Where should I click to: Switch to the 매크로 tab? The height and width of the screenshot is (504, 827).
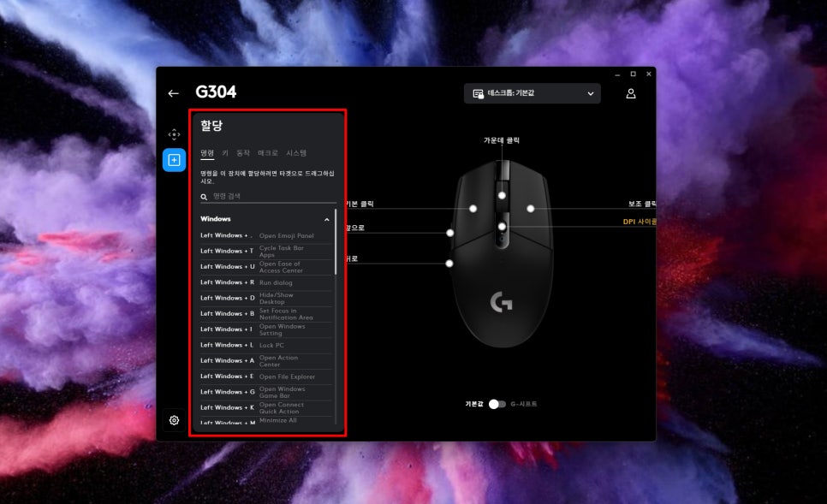[x=267, y=153]
